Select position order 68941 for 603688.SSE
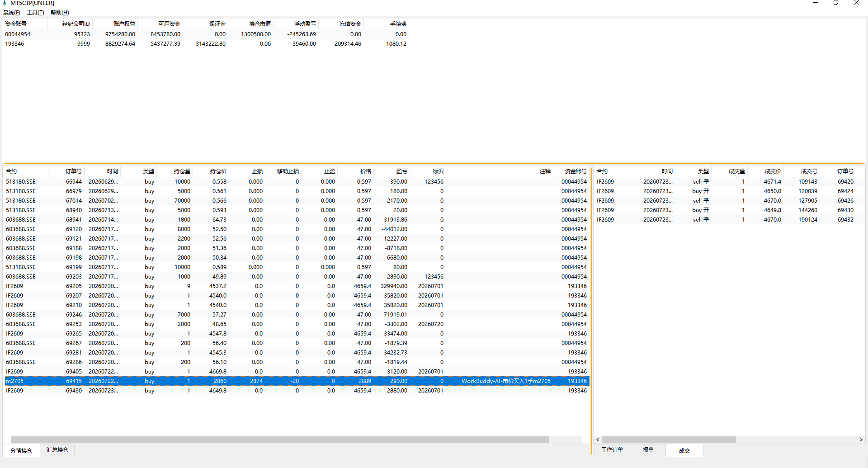Image resolution: width=868 pixels, height=468 pixels. (297, 220)
